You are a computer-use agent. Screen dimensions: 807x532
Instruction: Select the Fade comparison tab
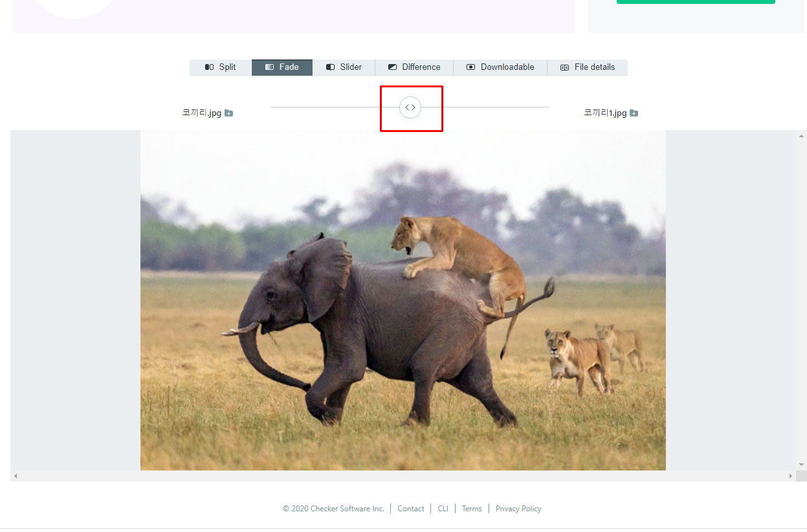click(x=282, y=67)
